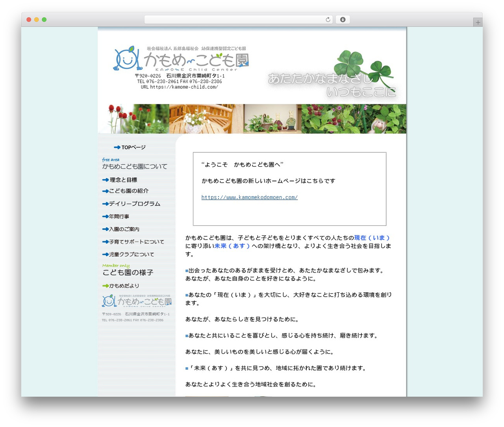Open the 子育てサポートについて menu link
The height and width of the screenshot is (427, 504).
[x=133, y=241]
